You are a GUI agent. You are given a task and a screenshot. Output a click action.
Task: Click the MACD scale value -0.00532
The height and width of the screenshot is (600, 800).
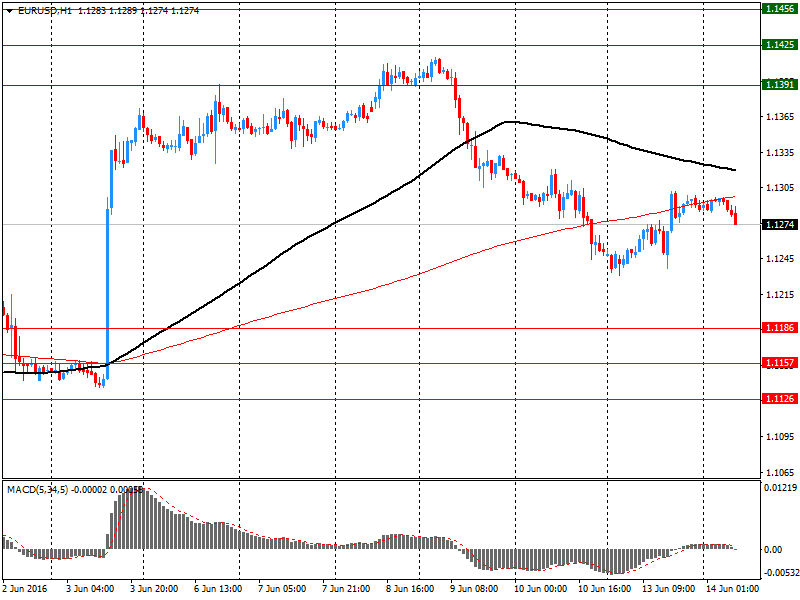[x=781, y=573]
